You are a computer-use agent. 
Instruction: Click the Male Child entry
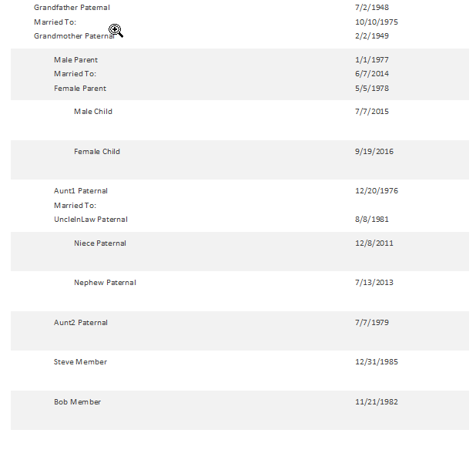click(x=93, y=112)
